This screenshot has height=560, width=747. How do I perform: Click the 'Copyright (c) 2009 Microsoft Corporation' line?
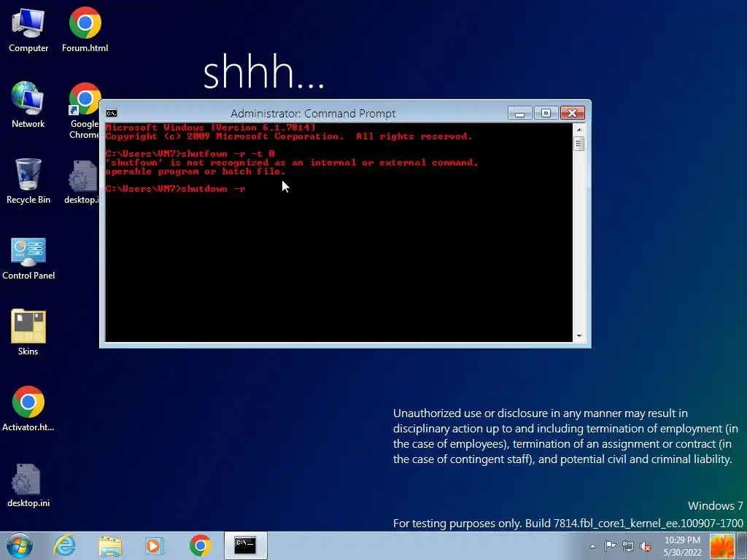289,136
